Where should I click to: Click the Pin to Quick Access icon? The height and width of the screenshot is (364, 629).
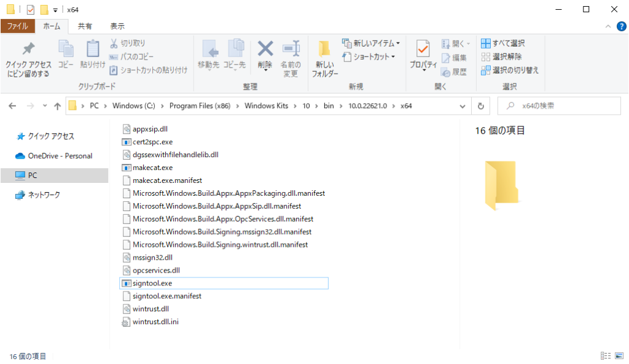[x=28, y=49]
